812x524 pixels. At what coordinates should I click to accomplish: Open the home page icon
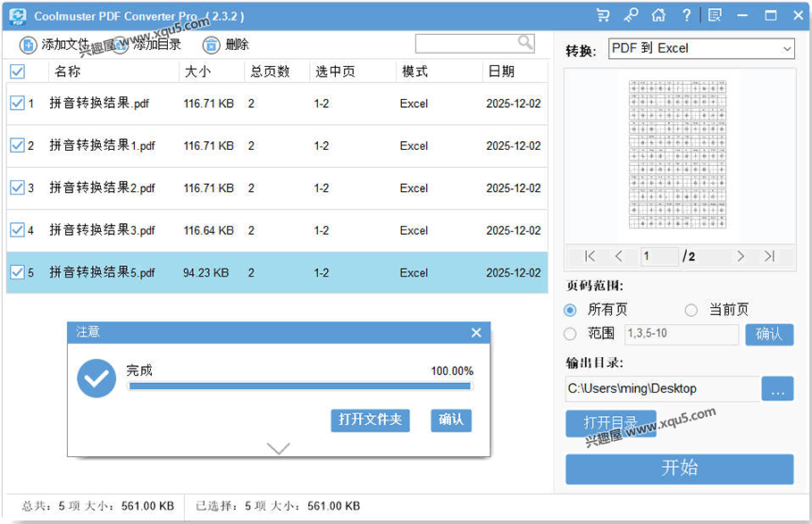(658, 15)
